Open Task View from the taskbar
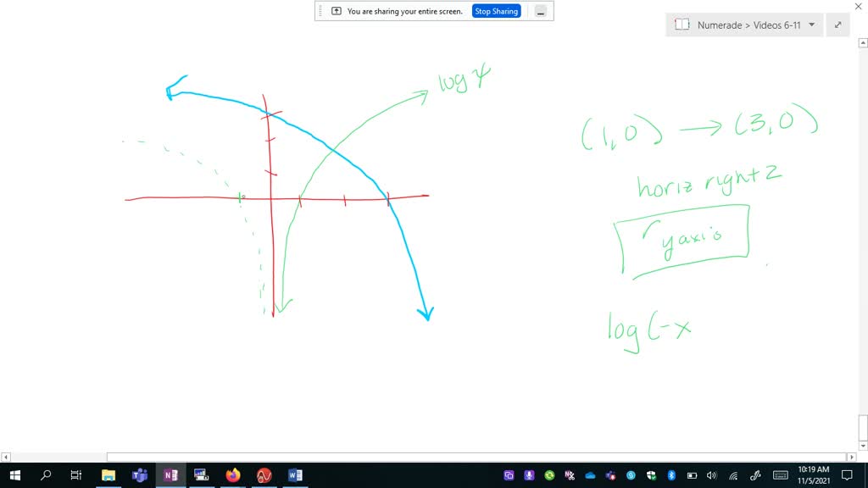Viewport: 868px width, 488px height. click(x=75, y=475)
